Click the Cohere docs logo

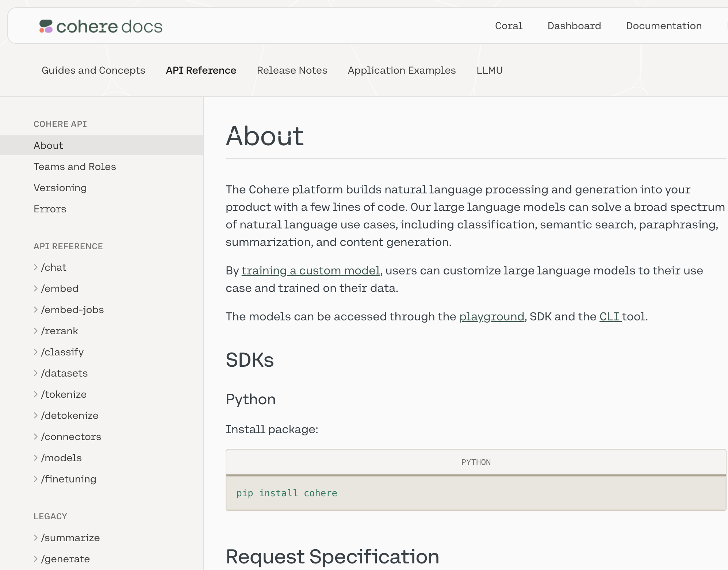pyautogui.click(x=101, y=26)
